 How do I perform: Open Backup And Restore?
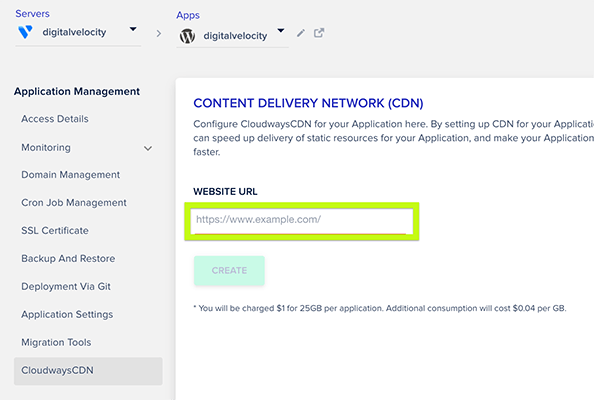pyautogui.click(x=68, y=259)
